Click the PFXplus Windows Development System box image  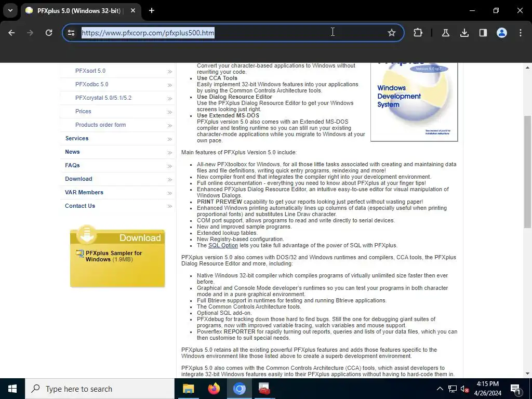(x=414, y=102)
